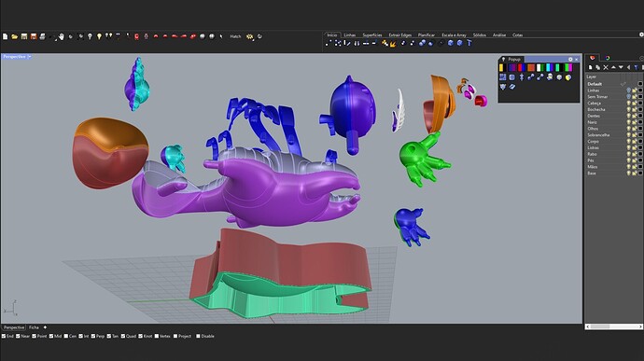Viewport: 644px width, 361px height.
Task: Select the Base layer row
Action: coord(613,174)
